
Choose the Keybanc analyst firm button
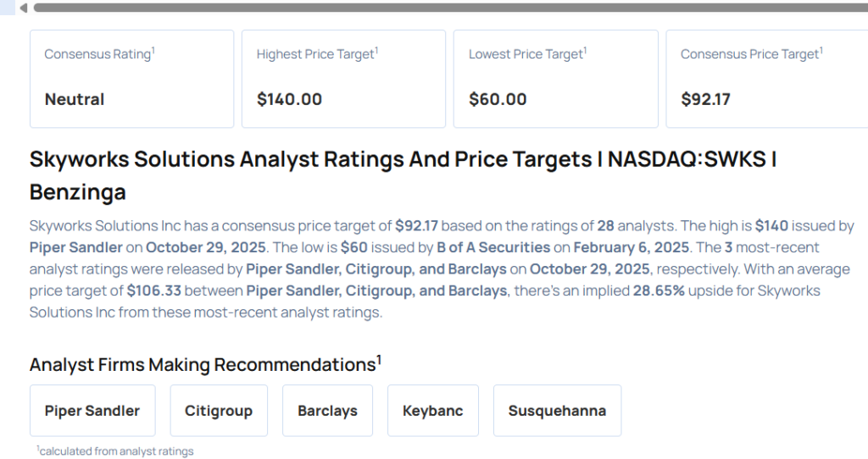(x=433, y=411)
